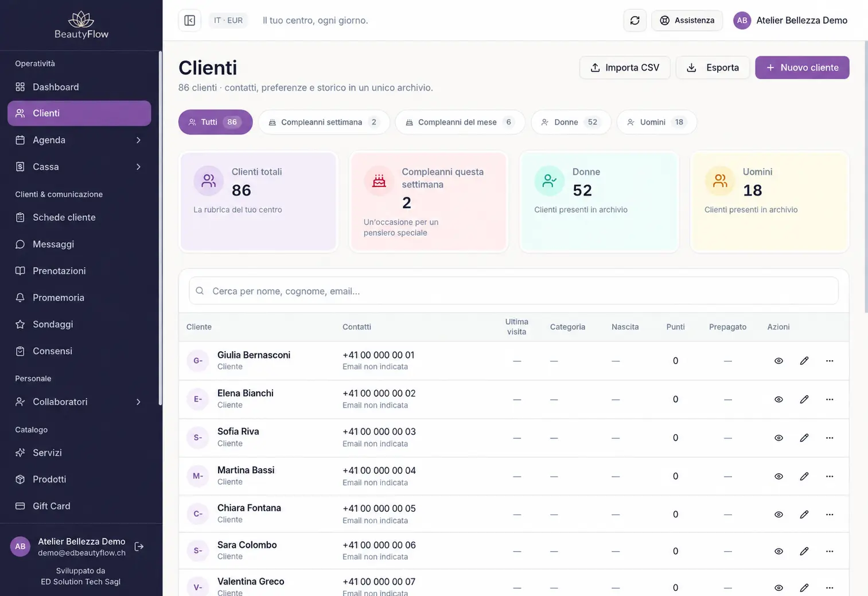The image size is (868, 596).
Task: Open more actions for Sofia Riva
Action: (x=830, y=438)
